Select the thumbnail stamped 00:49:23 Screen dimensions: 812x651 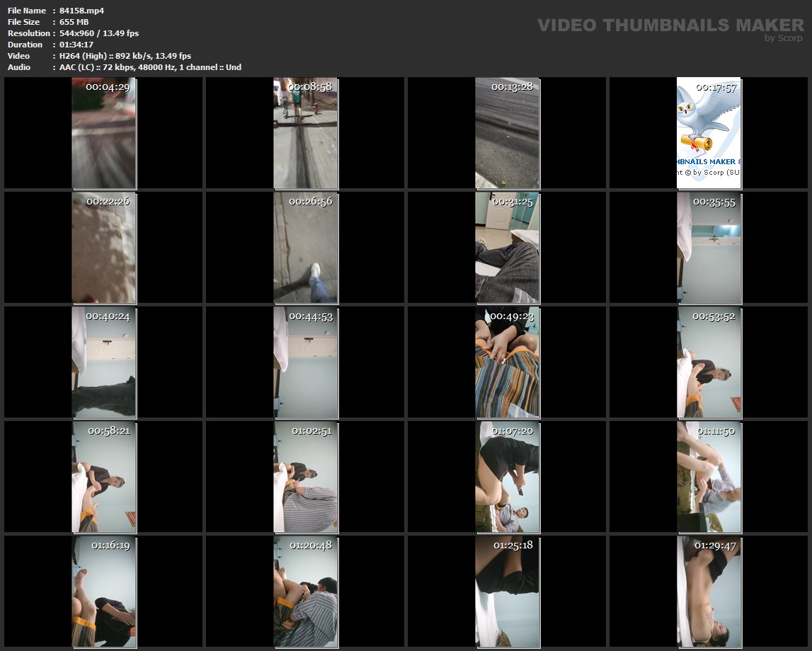[508, 362]
